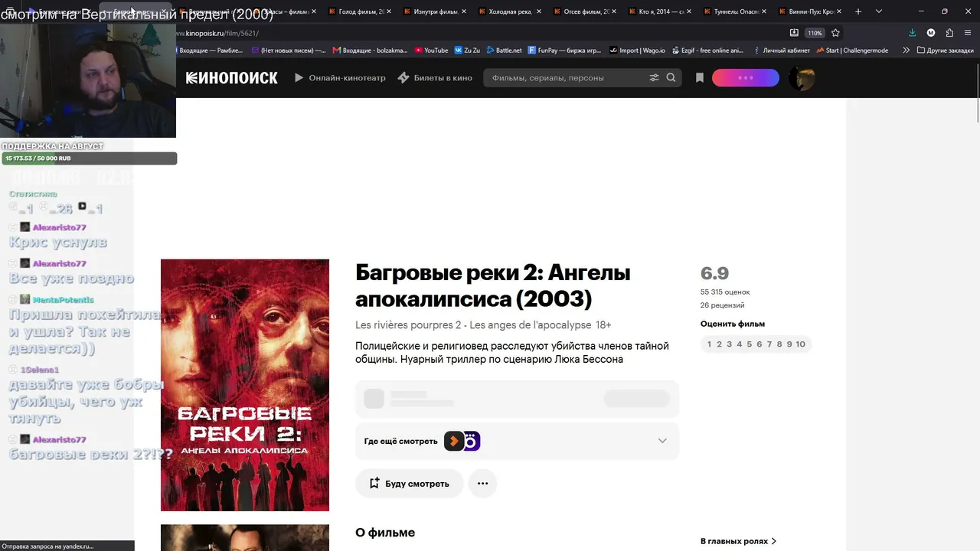Click the kinopoisk.ru address bar
Screen dimensions: 980x551
tap(482, 33)
